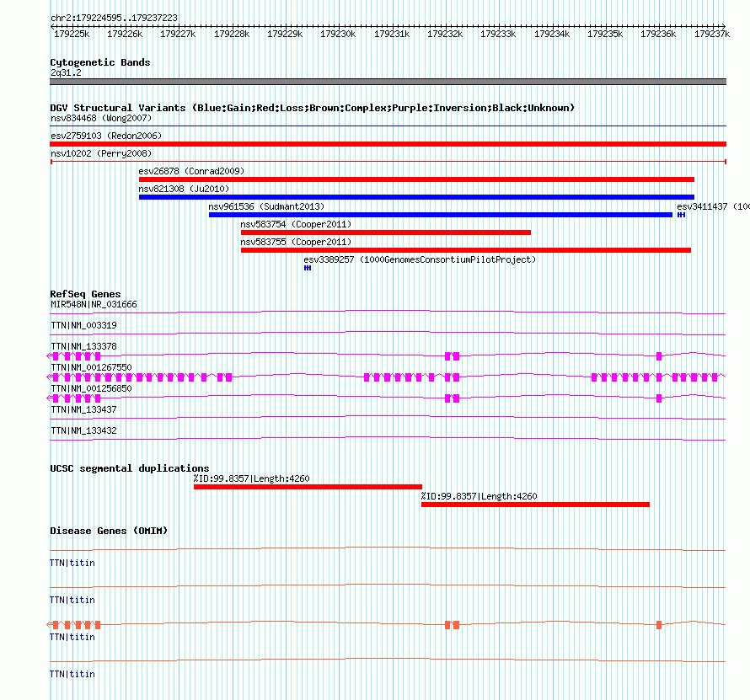This screenshot has width=750, height=700.
Task: Open the nsv961536 (Sudmant2013) variant label
Action: 266,206
